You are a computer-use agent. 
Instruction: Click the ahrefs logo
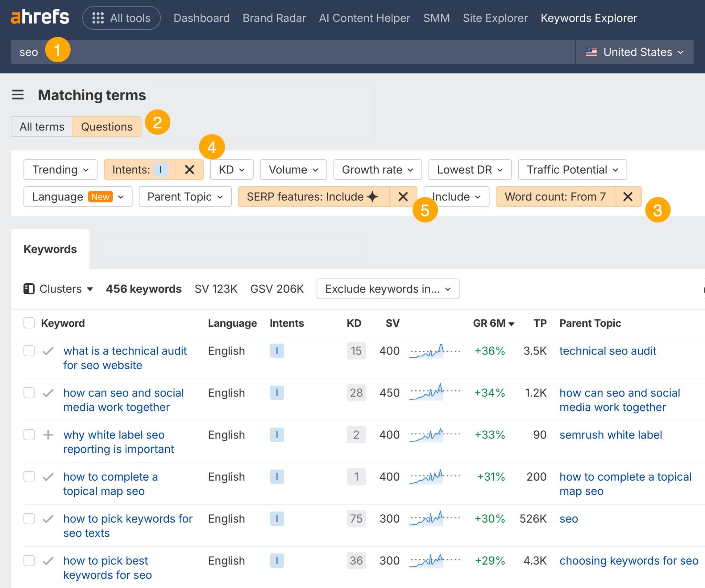(x=40, y=17)
